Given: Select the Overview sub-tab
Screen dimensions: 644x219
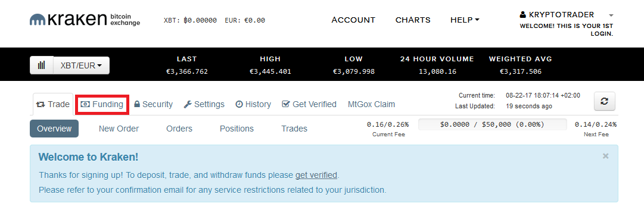Looking at the screenshot, I should point(54,129).
